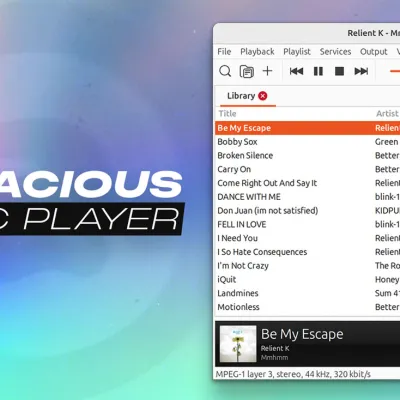Select 'Don Juan (im not satisfied)'
400x400 pixels.
pos(268,211)
